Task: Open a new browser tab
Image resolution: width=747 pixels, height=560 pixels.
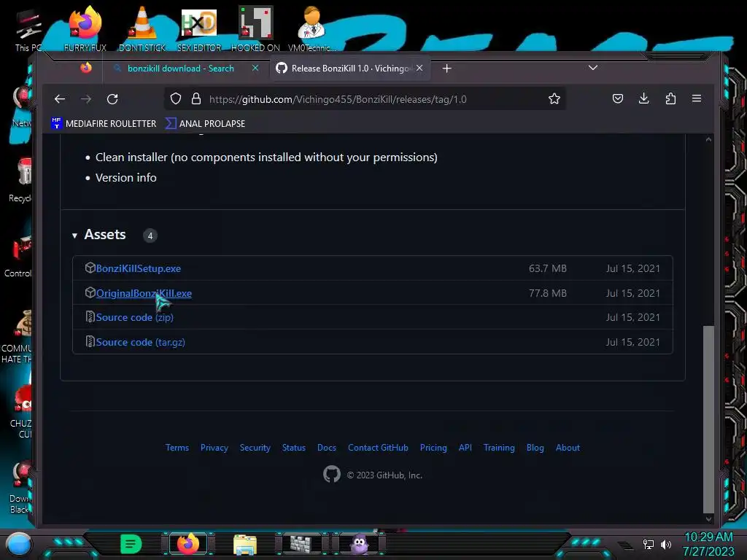Action: (x=446, y=69)
